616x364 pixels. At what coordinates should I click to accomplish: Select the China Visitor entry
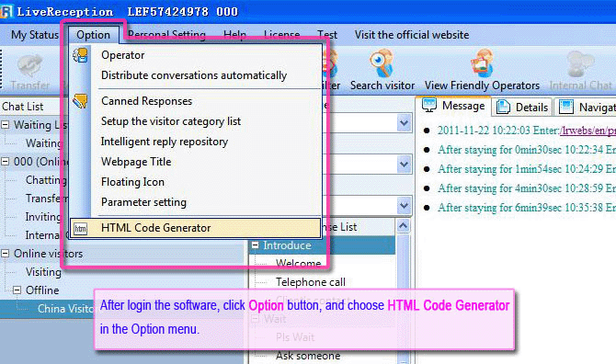[65, 309]
